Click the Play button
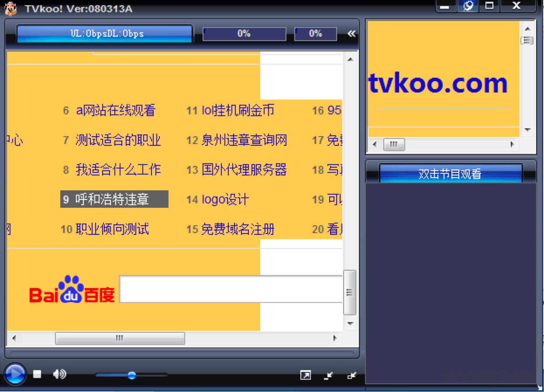544x392 pixels. [14, 374]
